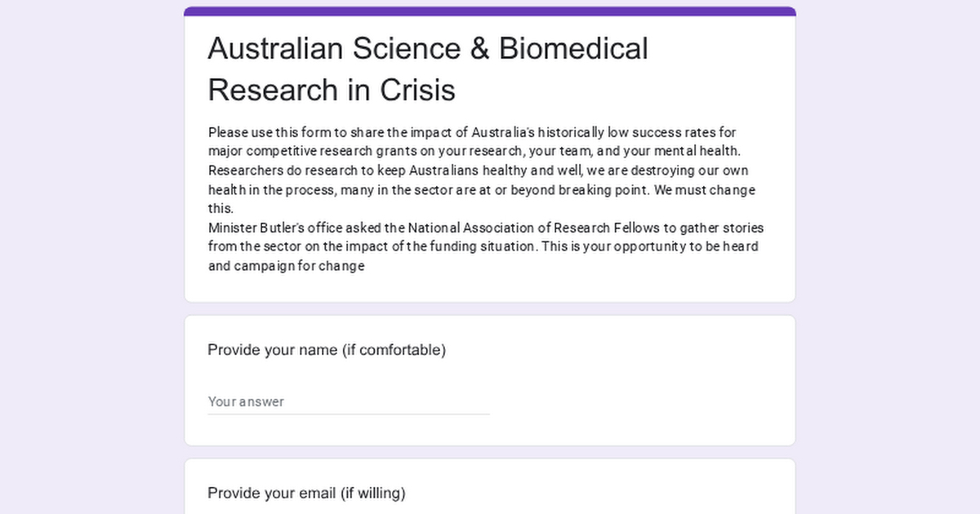Click the "Research in Crisis" title line
980x514 pixels.
(x=332, y=90)
